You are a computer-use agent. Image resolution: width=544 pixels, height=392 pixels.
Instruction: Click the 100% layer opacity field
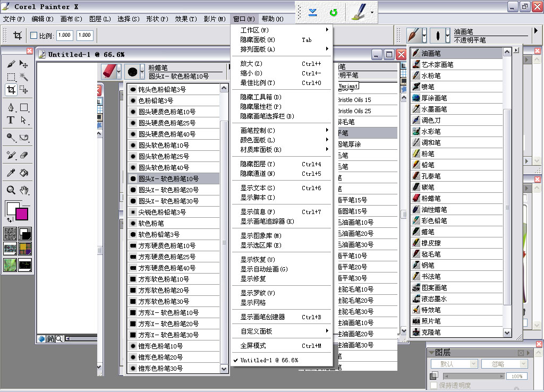[x=517, y=377]
